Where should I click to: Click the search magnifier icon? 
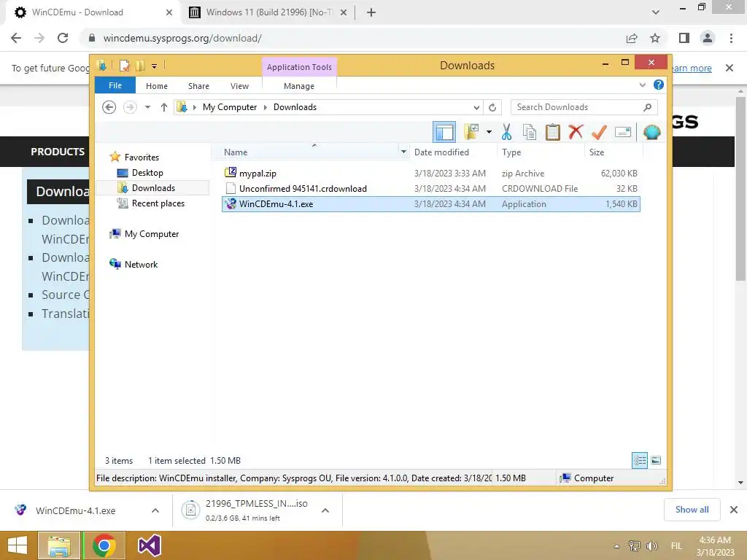(648, 107)
